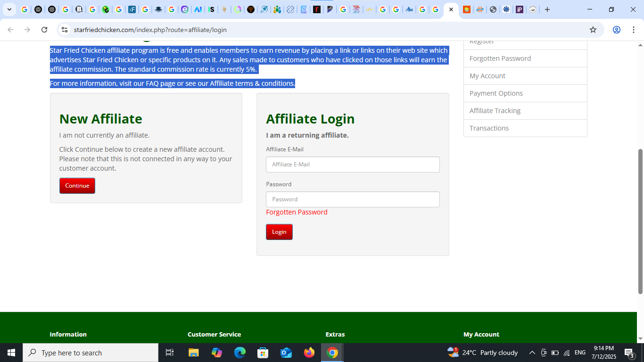This screenshot has width=644, height=362.
Task: Show hidden system tray icons
Action: click(x=532, y=353)
